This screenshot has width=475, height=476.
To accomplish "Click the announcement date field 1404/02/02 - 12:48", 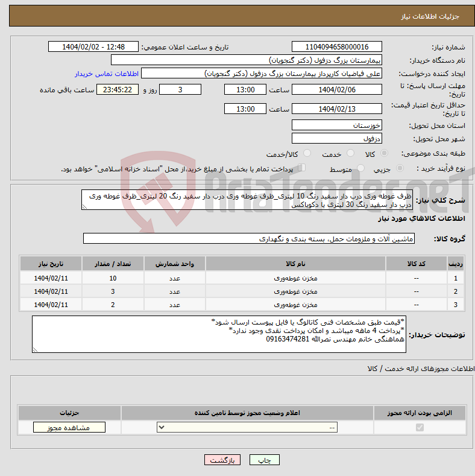I will [x=93, y=46].
